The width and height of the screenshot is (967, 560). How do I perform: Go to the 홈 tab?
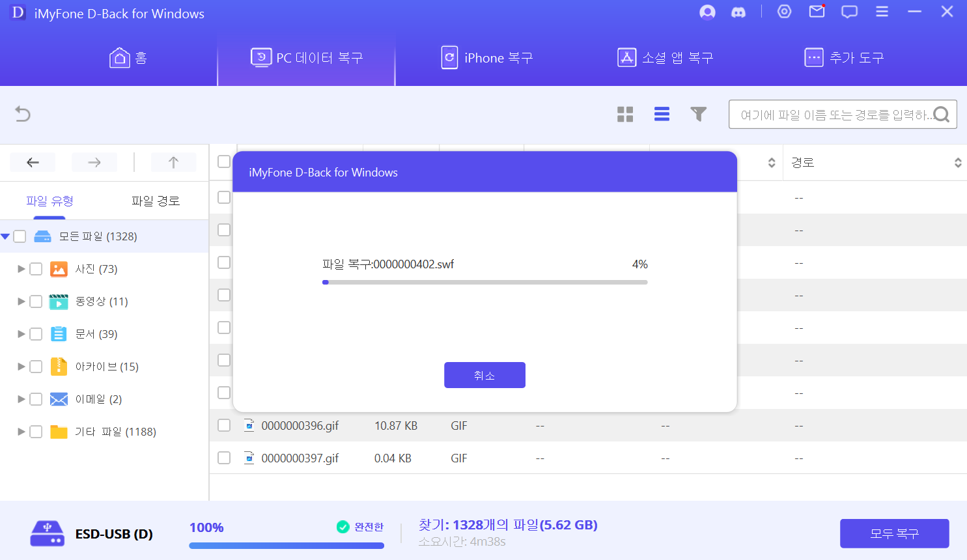coord(128,58)
